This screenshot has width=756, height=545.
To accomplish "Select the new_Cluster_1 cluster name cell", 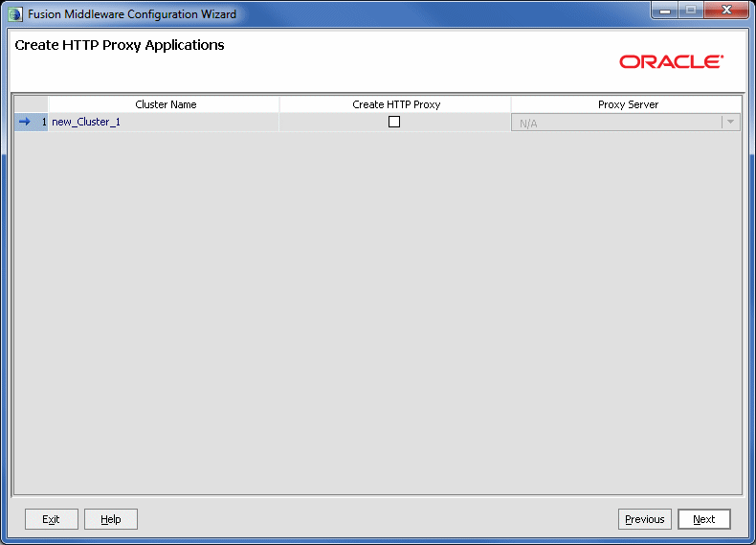I will point(164,122).
